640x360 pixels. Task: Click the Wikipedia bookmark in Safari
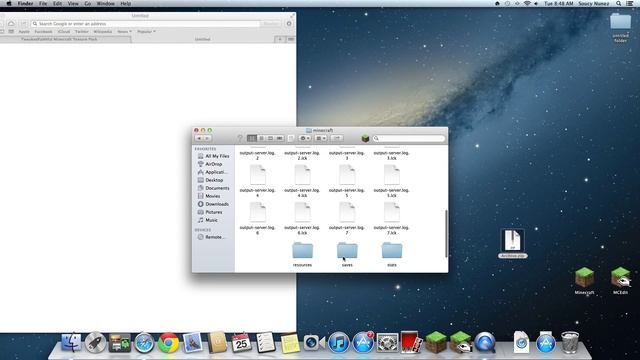[102, 31]
